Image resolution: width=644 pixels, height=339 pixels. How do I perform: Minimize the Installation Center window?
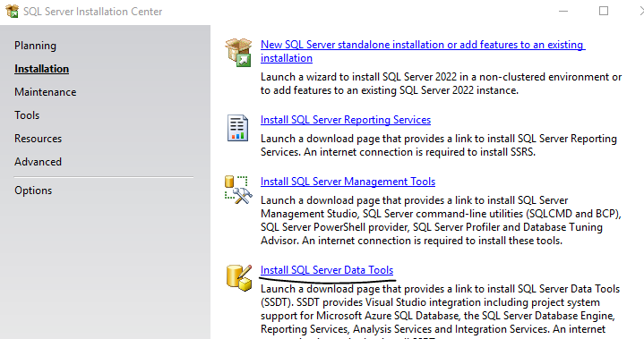[x=563, y=11]
